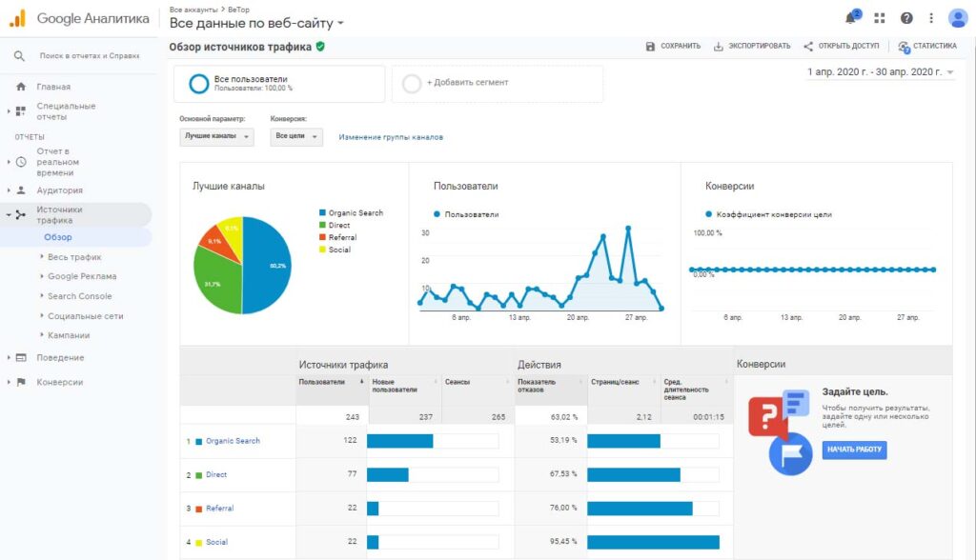The width and height of the screenshot is (976, 560).
Task: Click the Поведение behavior icon
Action: tap(21, 358)
